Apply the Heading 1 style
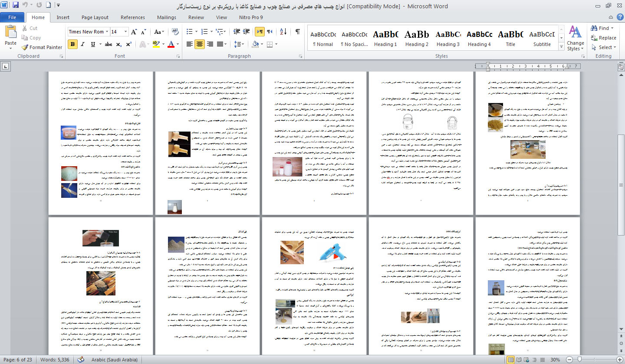The image size is (625, 364). [385, 38]
